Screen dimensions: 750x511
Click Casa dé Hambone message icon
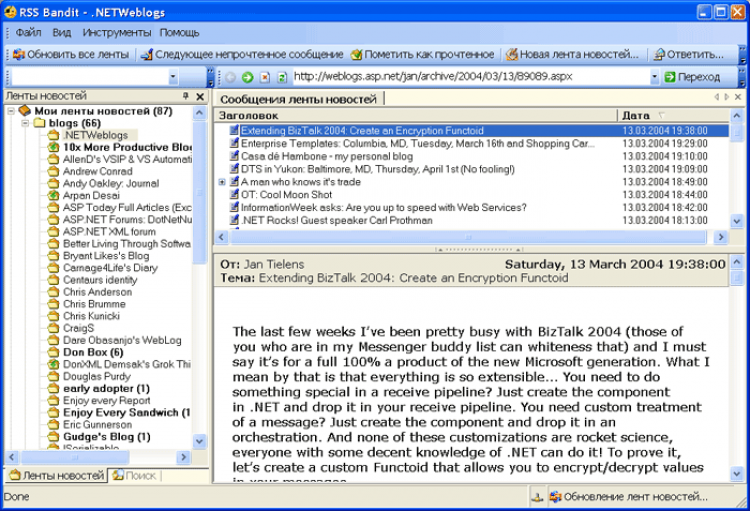coord(234,156)
